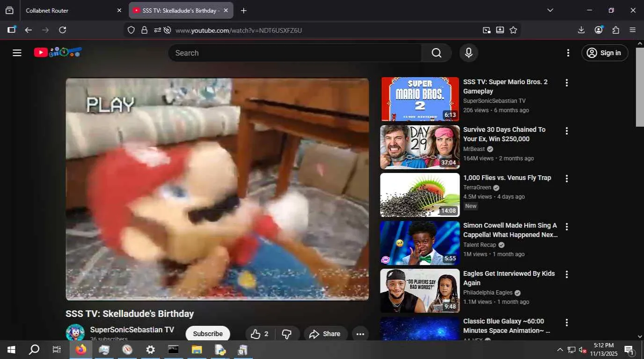Open menu for Super Mario Bros. 2 Gameplay
This screenshot has height=359, width=644.
566,83
